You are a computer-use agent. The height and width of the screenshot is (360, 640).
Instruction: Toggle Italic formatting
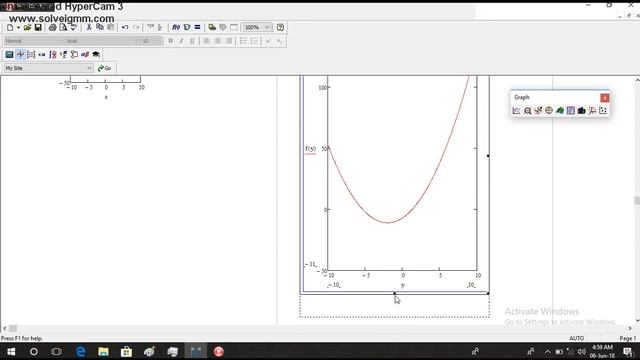(181, 41)
